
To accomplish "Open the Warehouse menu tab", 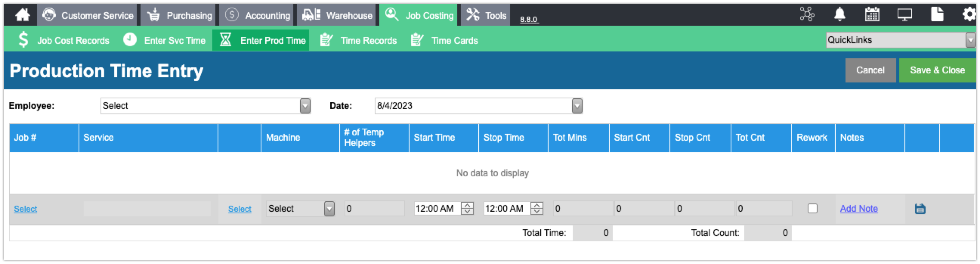I will click(x=337, y=15).
